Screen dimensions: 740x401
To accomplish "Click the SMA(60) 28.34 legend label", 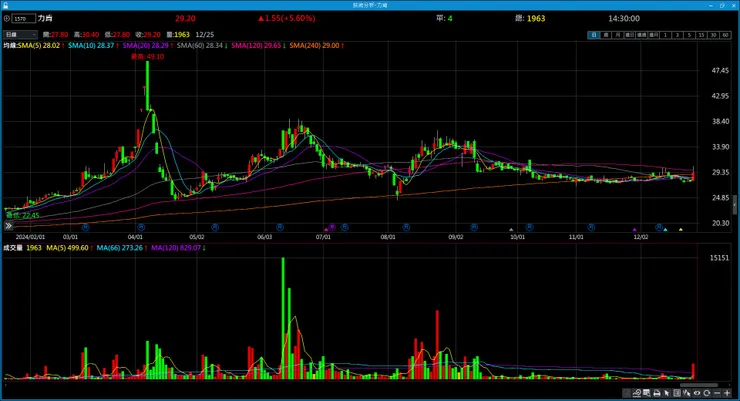I will click(x=200, y=46).
